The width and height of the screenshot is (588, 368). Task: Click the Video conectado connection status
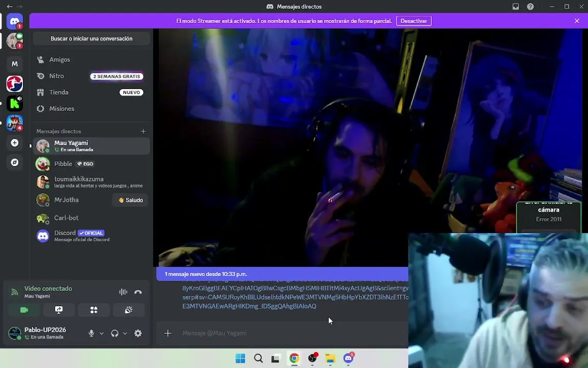click(x=48, y=288)
